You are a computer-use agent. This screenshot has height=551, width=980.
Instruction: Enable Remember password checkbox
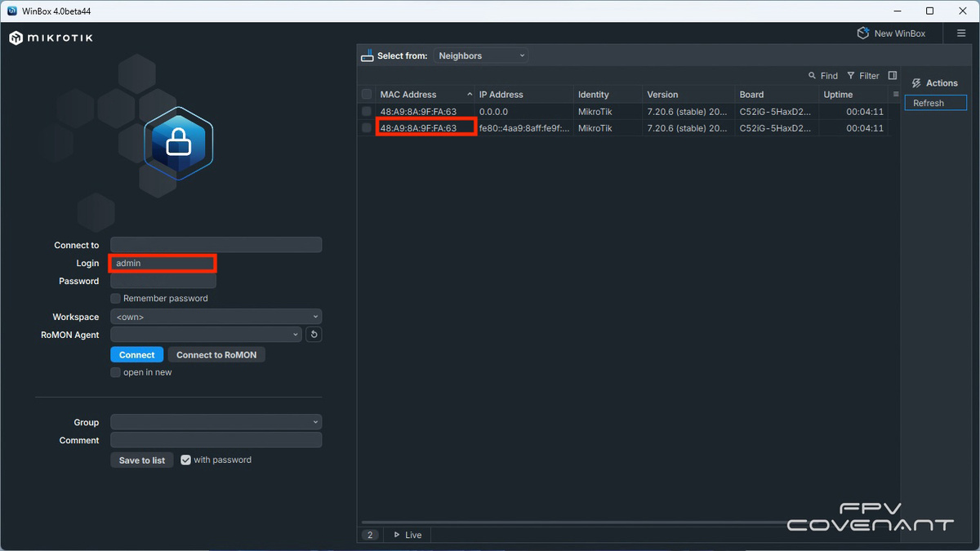click(x=116, y=299)
